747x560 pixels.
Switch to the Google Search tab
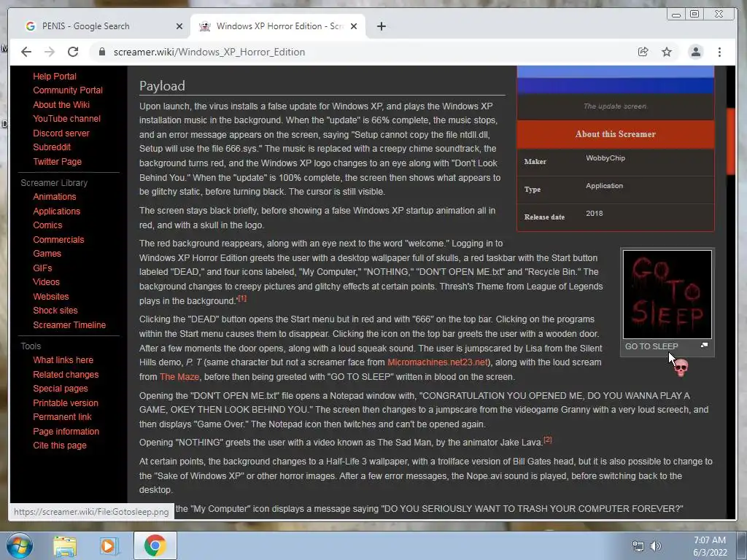point(100,26)
